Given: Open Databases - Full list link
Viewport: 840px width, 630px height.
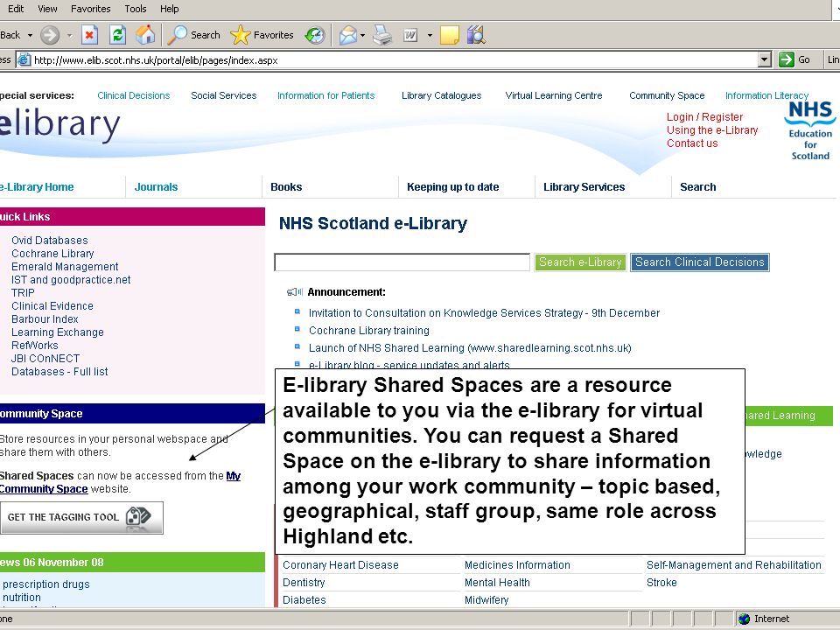Looking at the screenshot, I should (59, 371).
